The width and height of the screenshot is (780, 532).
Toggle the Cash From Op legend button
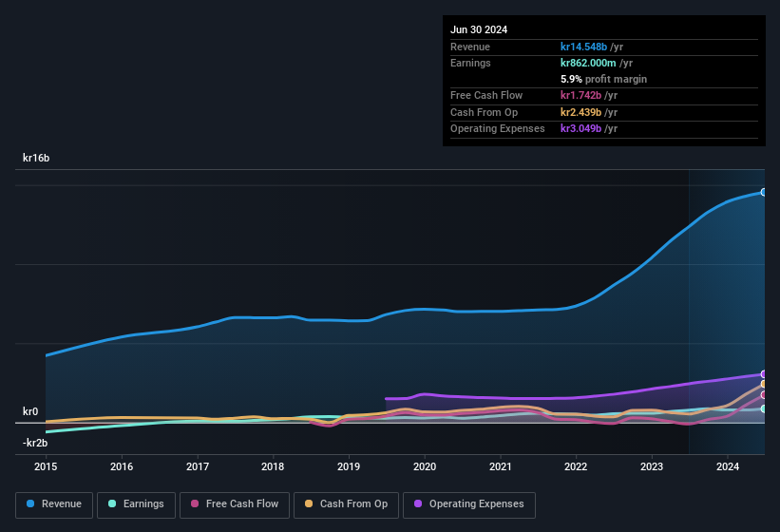pos(346,504)
